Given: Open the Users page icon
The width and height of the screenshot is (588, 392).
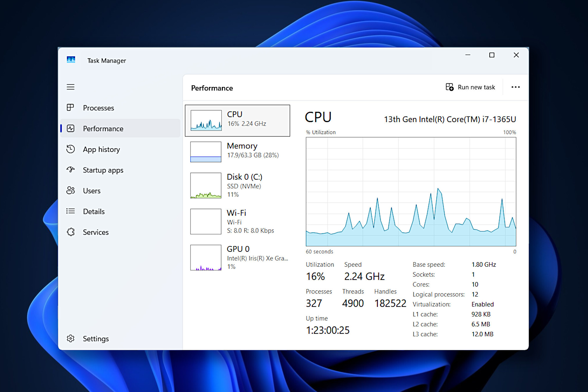Looking at the screenshot, I should (71, 191).
